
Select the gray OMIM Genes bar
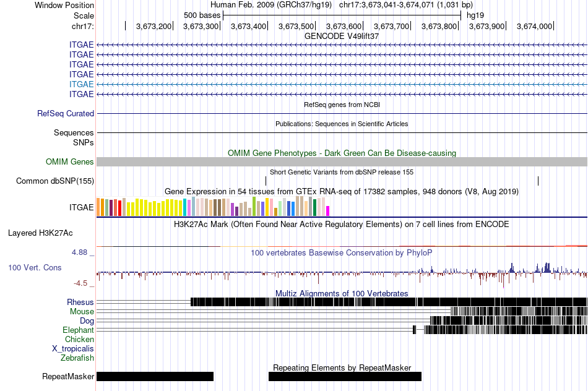click(342, 162)
